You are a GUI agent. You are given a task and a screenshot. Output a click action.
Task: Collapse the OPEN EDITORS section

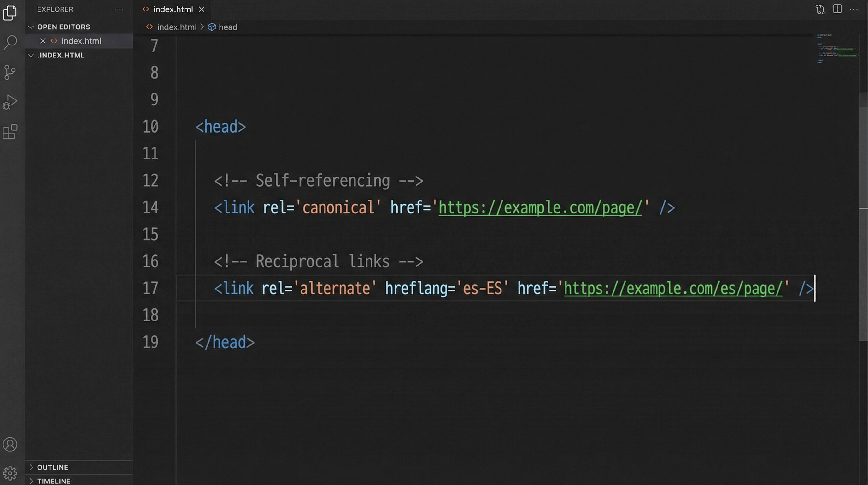click(31, 27)
